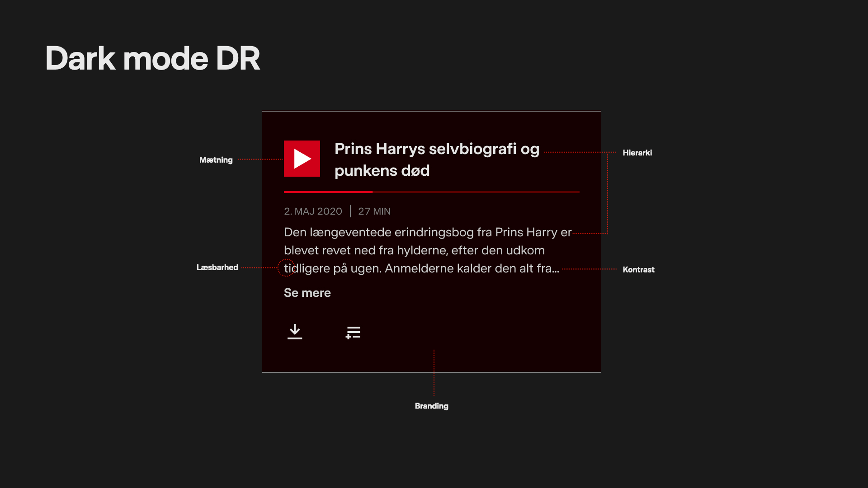Click the 'Læsbarhed' annotation label
This screenshot has width=868, height=488.
217,267
